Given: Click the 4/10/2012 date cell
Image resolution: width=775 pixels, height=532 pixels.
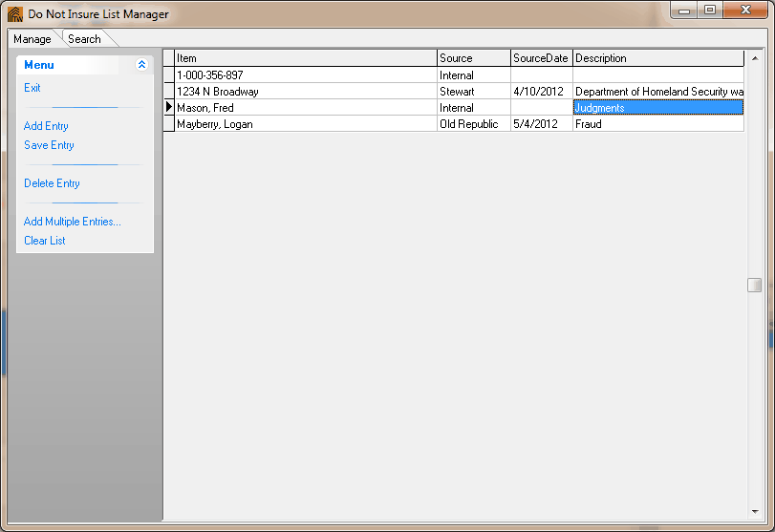Looking at the screenshot, I should tap(541, 92).
